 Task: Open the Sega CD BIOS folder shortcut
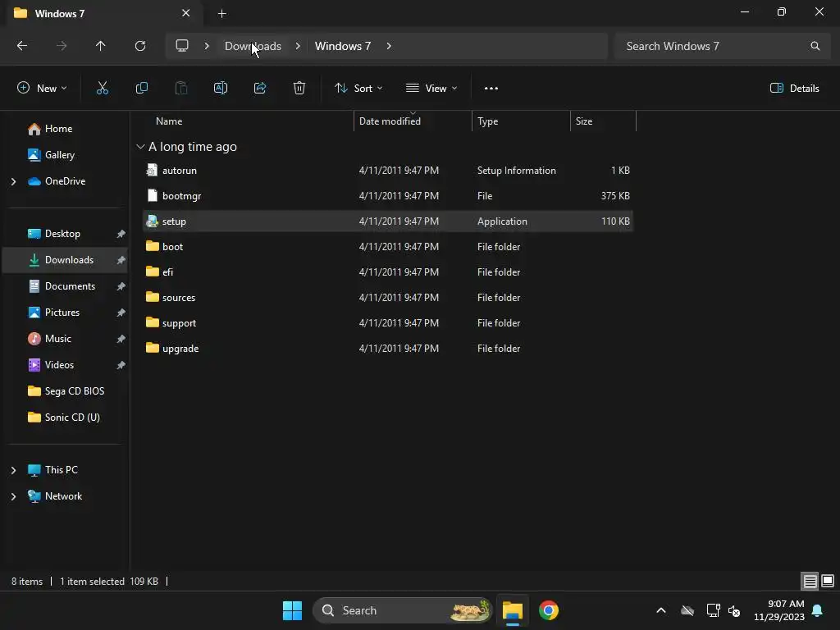(x=66, y=391)
